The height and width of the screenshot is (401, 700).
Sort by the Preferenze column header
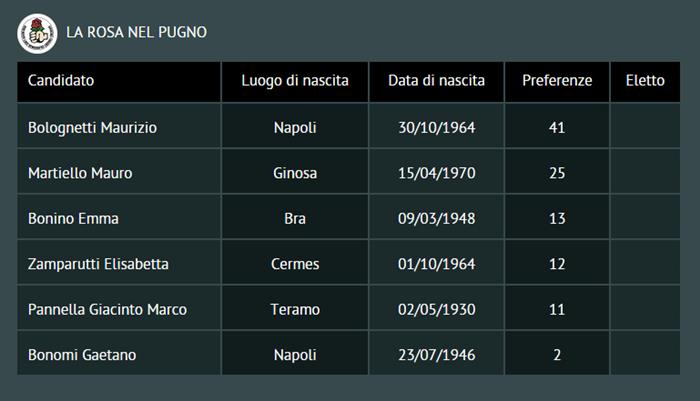[557, 81]
